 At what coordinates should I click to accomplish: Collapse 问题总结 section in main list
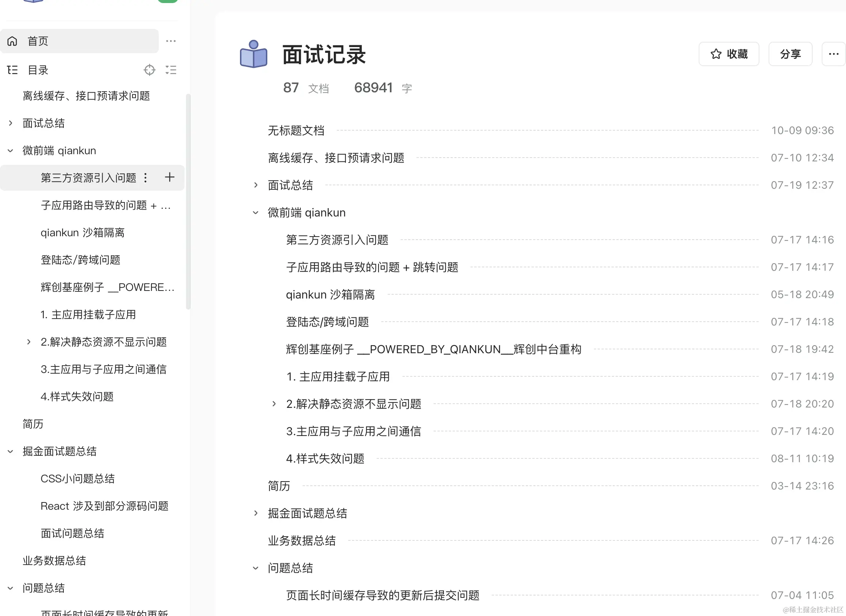click(256, 568)
